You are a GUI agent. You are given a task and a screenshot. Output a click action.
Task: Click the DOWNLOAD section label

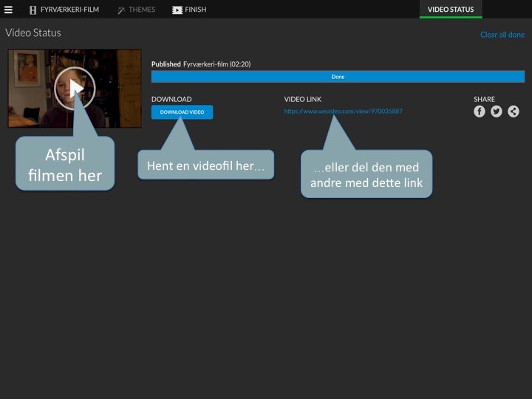click(171, 100)
